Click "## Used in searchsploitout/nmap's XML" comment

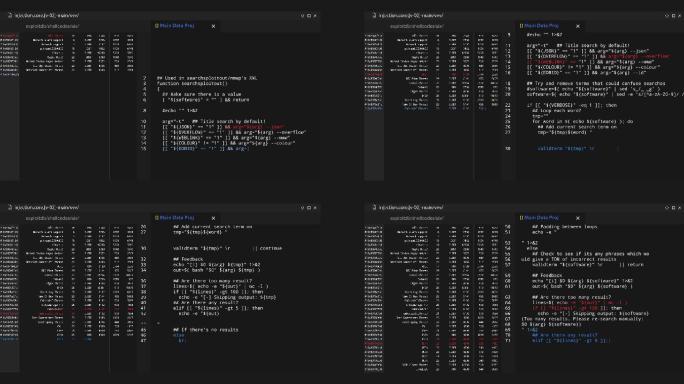coord(207,78)
